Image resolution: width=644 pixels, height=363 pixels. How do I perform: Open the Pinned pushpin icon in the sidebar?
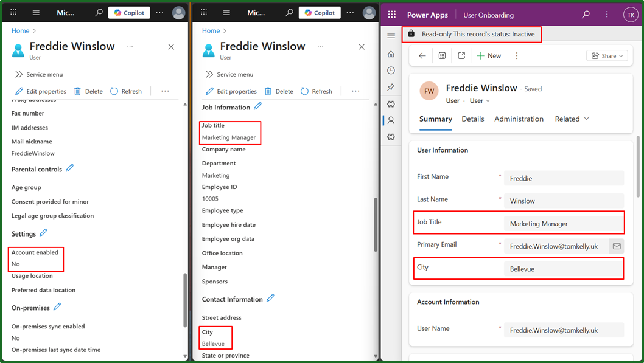(x=391, y=87)
